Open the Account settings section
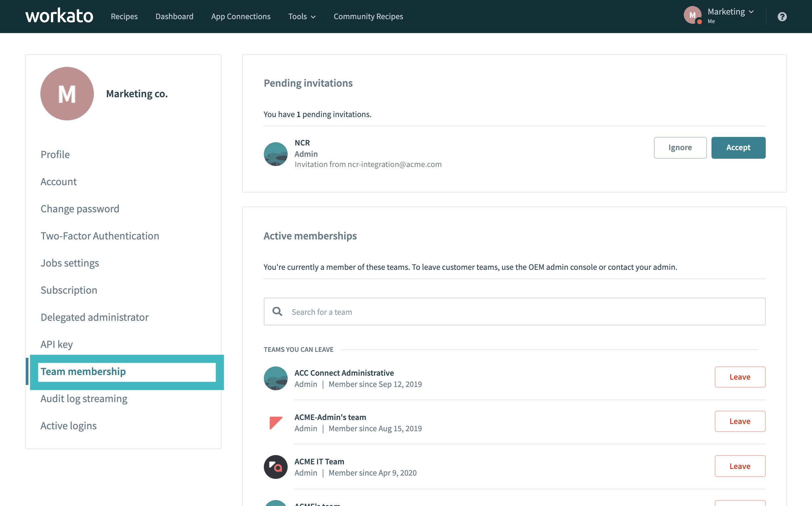The height and width of the screenshot is (506, 812). [x=59, y=181]
